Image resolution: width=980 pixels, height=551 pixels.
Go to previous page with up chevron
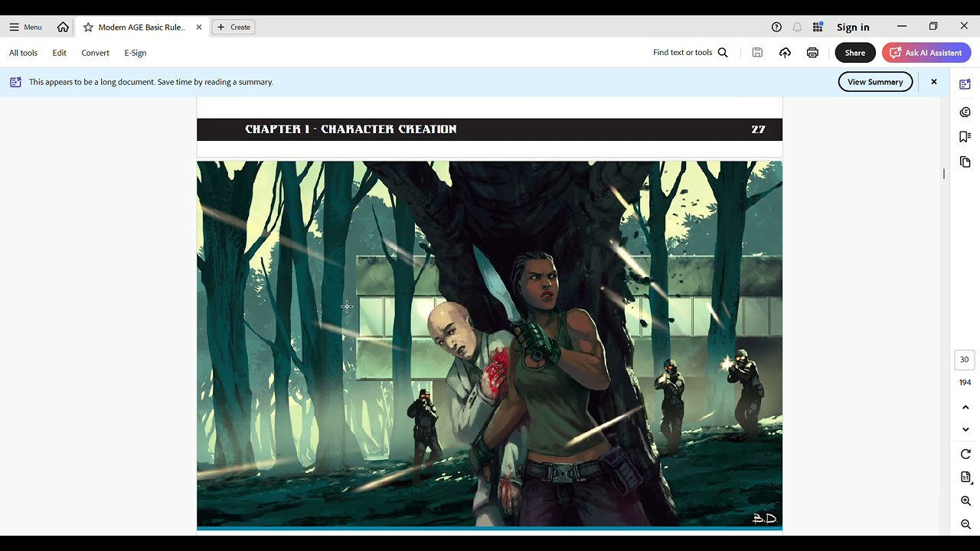coord(965,407)
